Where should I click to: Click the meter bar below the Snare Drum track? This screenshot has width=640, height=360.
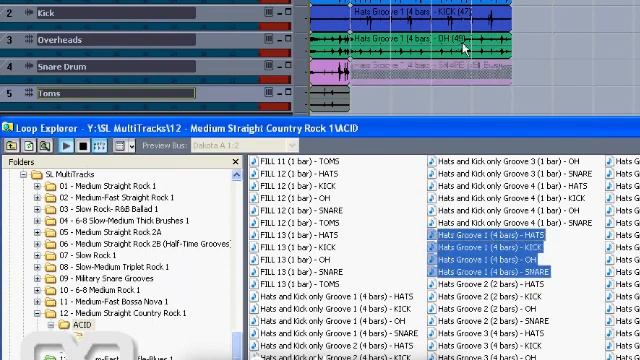(145, 80)
